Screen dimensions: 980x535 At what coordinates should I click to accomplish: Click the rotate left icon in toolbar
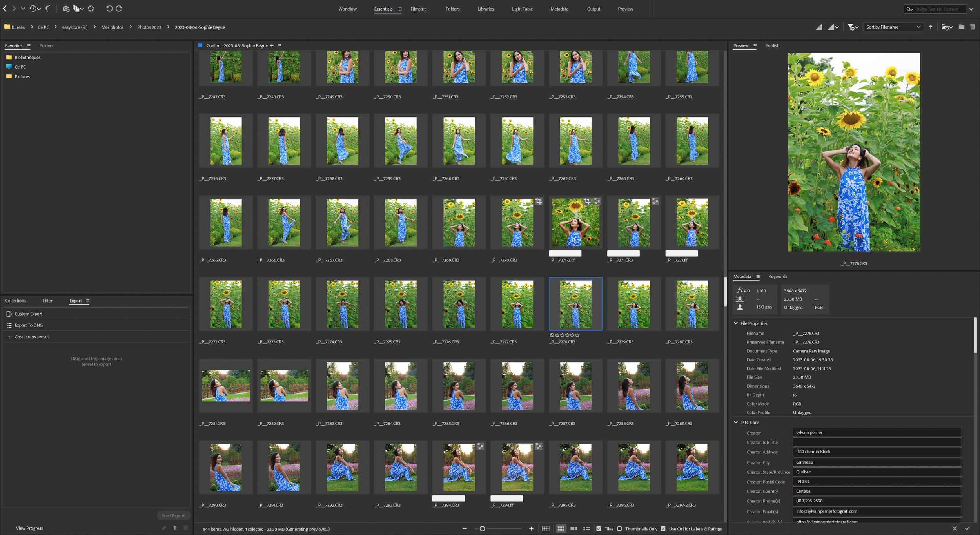tap(107, 8)
